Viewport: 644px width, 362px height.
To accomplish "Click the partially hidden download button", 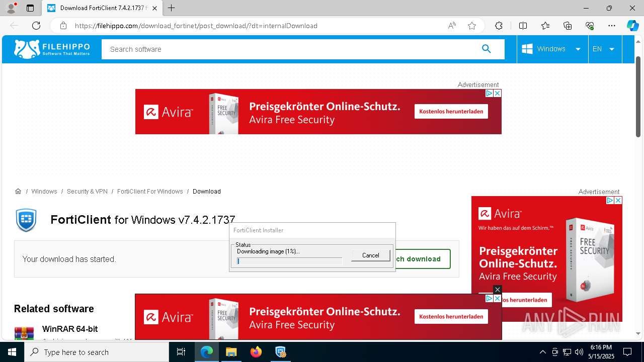I will (423, 259).
